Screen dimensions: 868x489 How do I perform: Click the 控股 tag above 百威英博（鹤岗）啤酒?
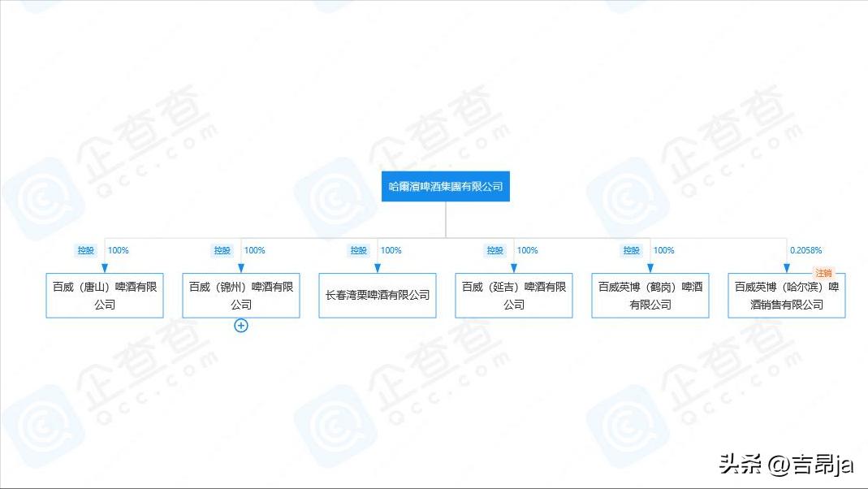(631, 250)
